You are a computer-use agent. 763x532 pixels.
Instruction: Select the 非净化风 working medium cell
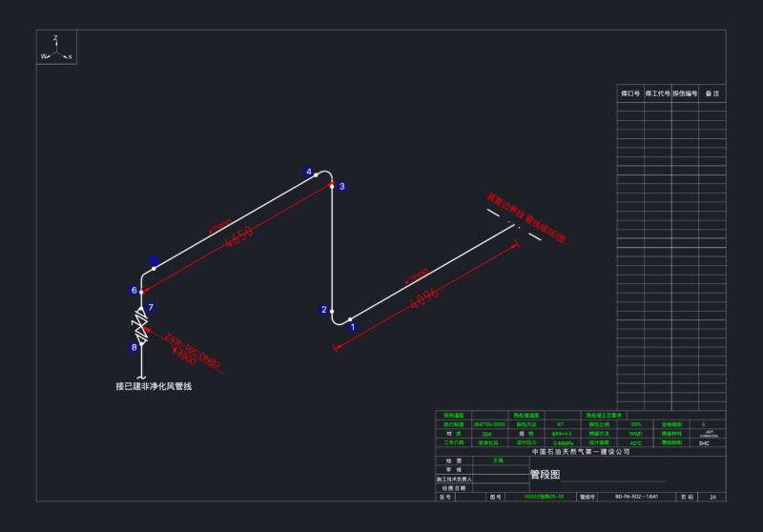(x=488, y=443)
